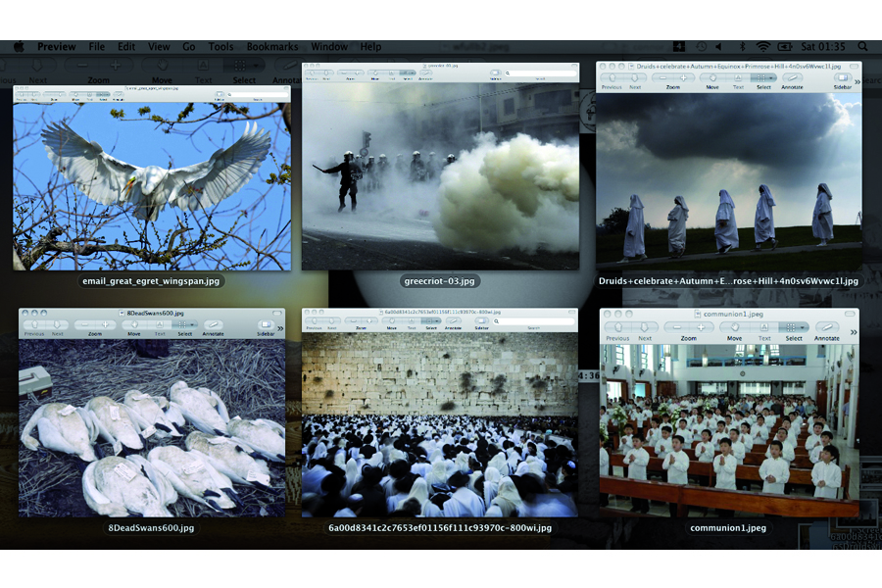Select the dead swans image window
Viewport: 882px width, 588px height.
coord(152,413)
